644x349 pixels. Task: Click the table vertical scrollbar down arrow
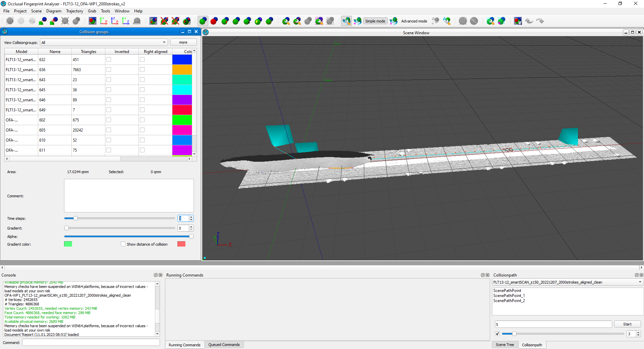click(x=195, y=154)
